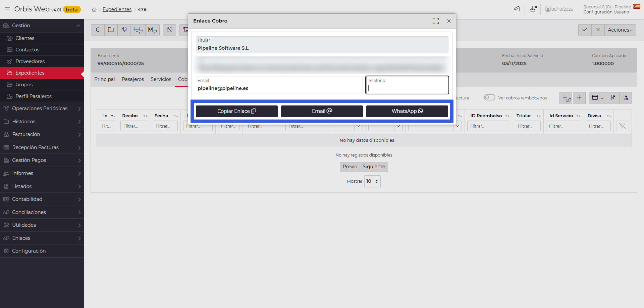Add a payment link with plus-link icon
The height and width of the screenshot is (308, 644).
(x=566, y=98)
